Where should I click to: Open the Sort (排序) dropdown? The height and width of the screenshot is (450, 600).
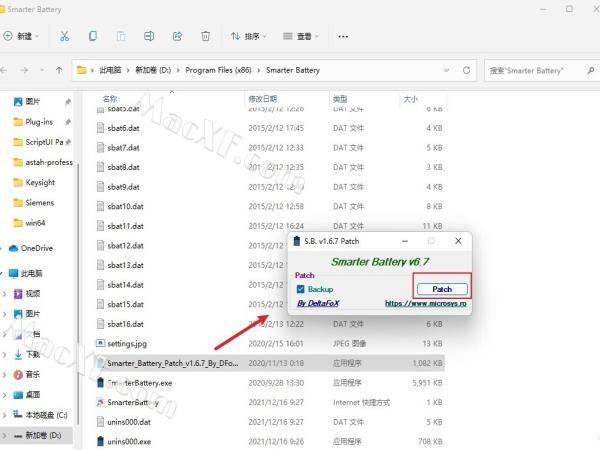249,36
